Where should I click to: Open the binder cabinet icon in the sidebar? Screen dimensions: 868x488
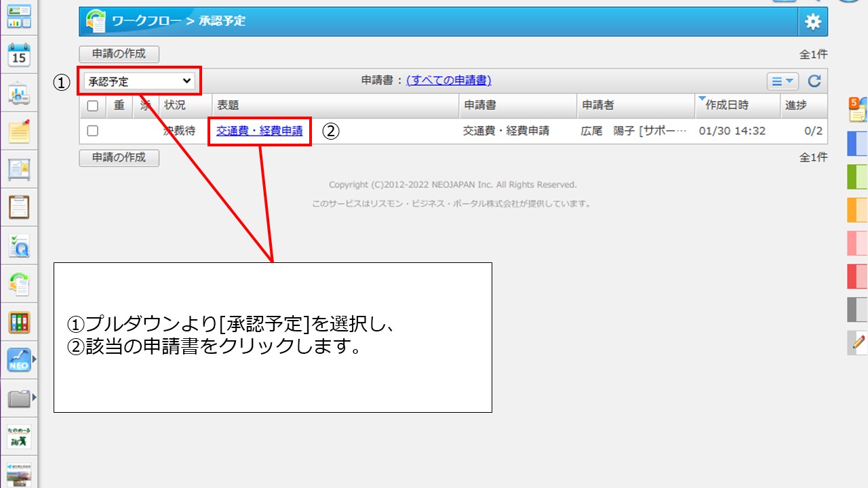[19, 323]
